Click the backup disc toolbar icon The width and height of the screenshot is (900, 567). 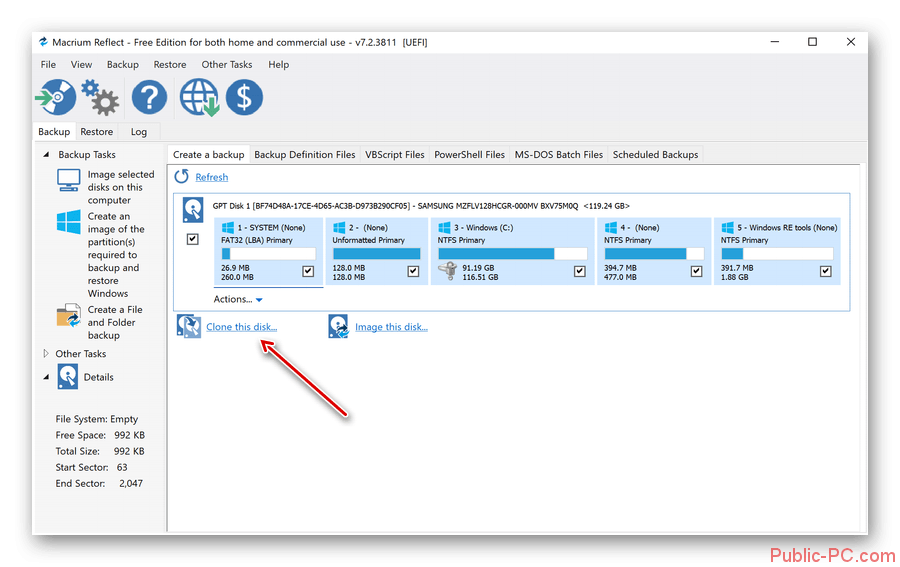(x=54, y=98)
